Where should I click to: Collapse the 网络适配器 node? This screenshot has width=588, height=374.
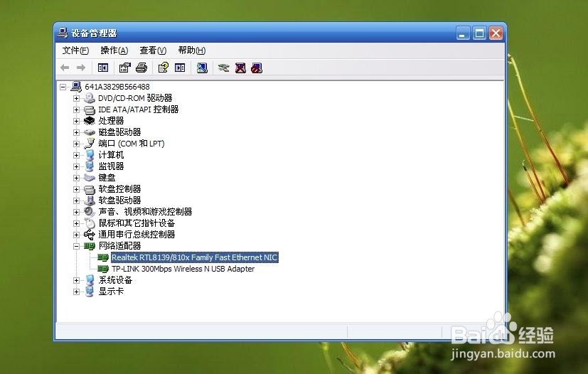(x=76, y=247)
